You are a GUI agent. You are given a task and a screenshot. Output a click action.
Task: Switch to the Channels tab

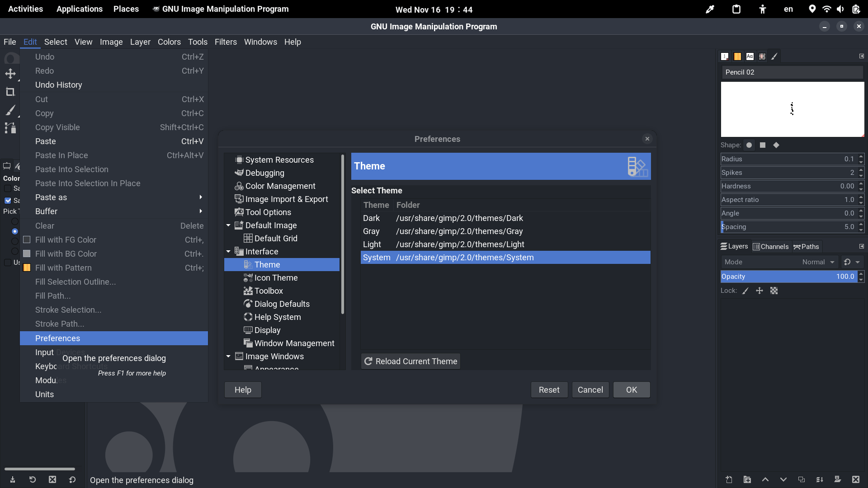pyautogui.click(x=770, y=247)
